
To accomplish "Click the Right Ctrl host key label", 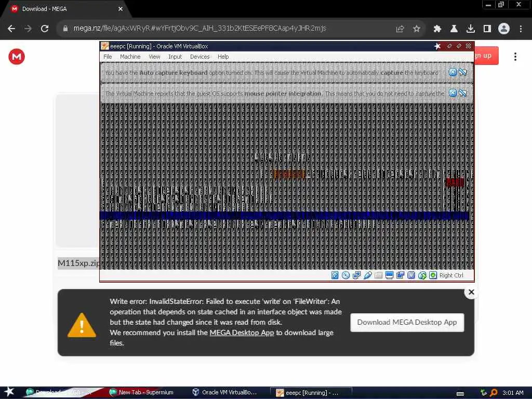I will (x=451, y=275).
